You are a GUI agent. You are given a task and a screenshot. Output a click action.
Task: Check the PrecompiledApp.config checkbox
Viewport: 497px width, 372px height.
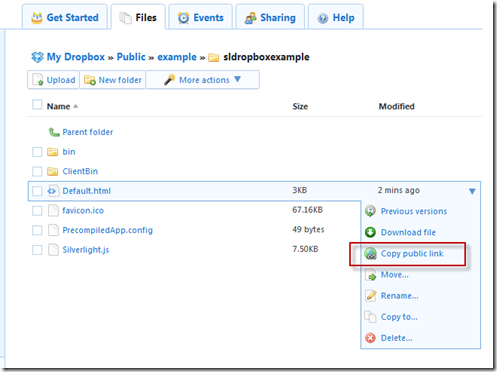[x=37, y=230]
